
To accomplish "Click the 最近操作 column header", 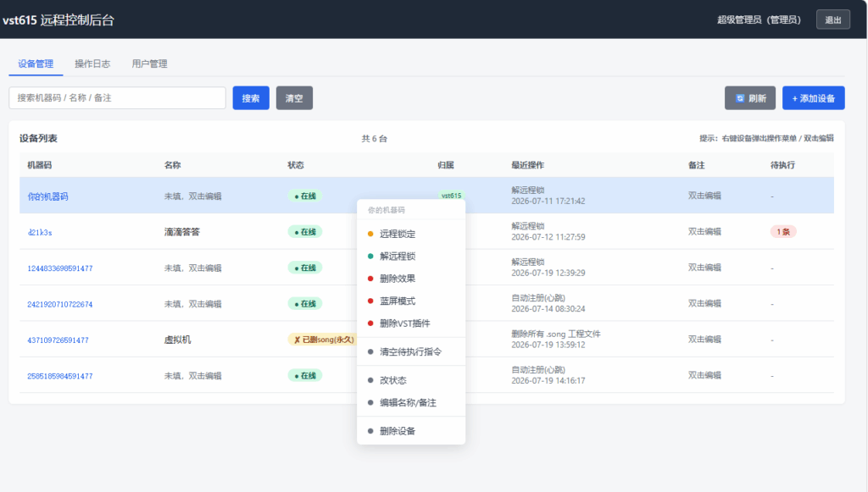I will 527,165.
